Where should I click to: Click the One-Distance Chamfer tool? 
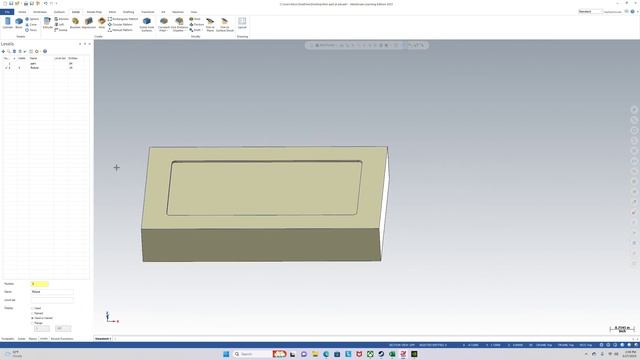179,24
